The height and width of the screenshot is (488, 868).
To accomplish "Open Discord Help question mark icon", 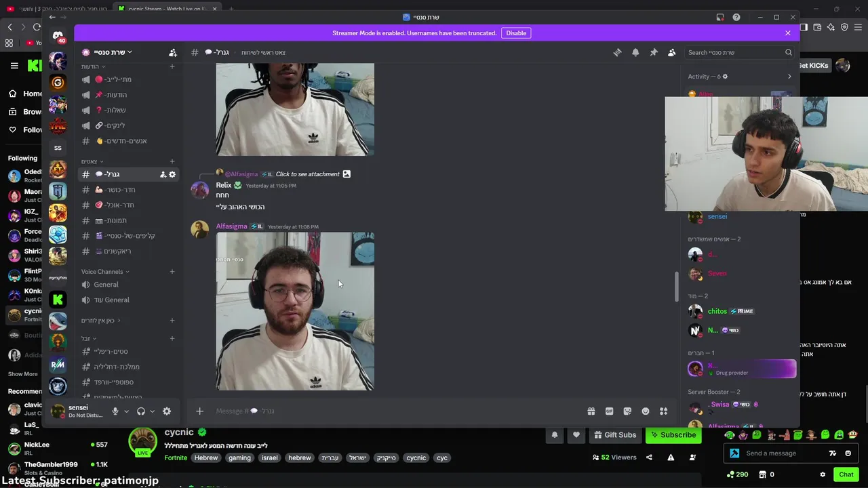I will 736,17.
